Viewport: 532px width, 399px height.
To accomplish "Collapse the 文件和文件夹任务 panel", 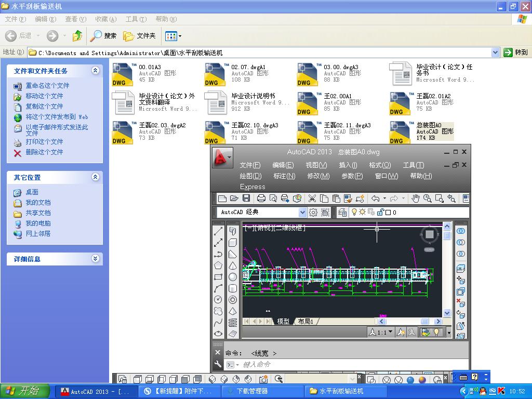I will [x=95, y=71].
